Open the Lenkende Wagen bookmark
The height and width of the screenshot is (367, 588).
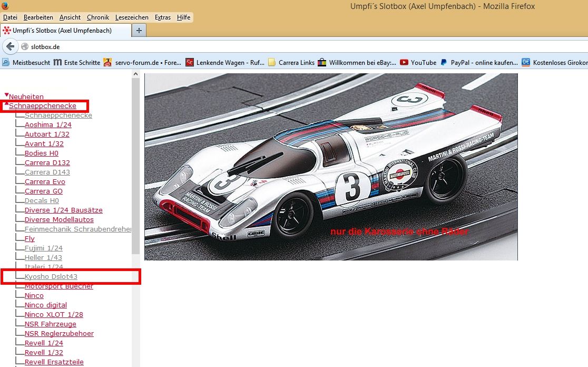[224, 62]
